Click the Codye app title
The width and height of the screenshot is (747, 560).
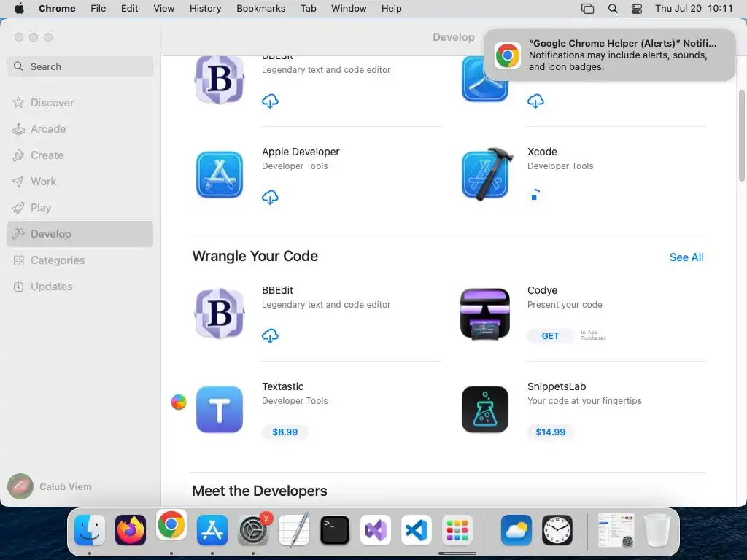pyautogui.click(x=542, y=290)
